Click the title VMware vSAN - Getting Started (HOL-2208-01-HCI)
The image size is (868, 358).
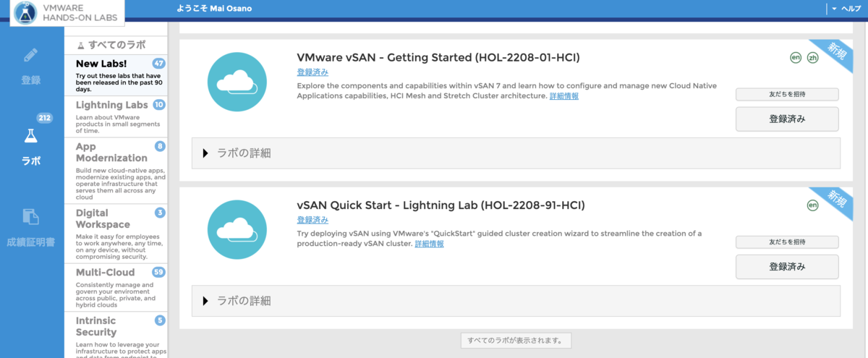pos(438,57)
